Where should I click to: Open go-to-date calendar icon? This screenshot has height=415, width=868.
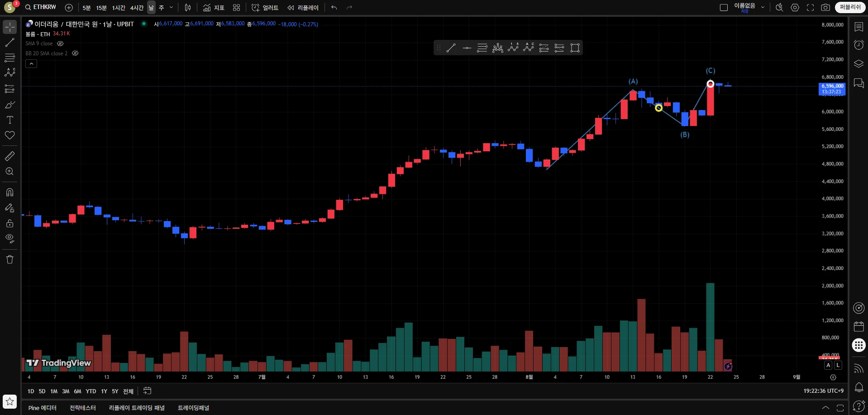[147, 391]
